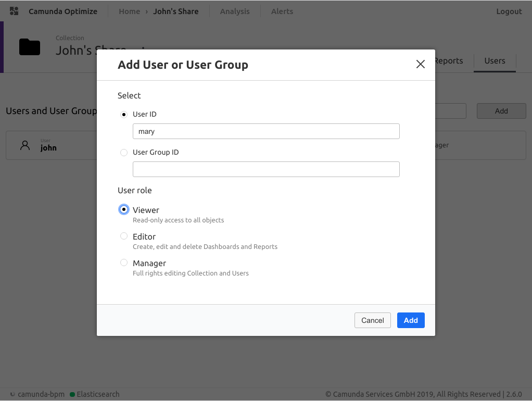Click the Camunda Optimize logo icon
Viewport: 532px width, 401px height.
point(14,11)
